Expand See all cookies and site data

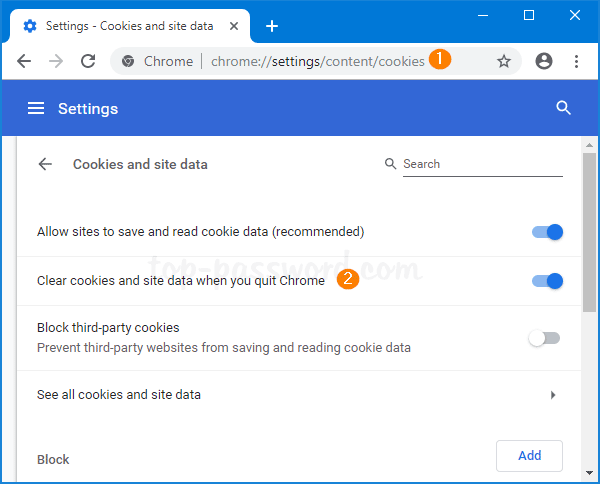[553, 395]
